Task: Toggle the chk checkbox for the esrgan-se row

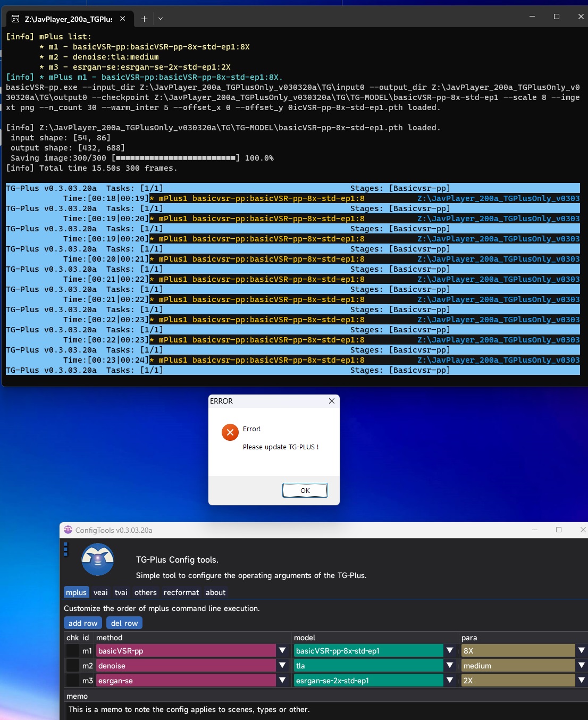Action: 72,680
